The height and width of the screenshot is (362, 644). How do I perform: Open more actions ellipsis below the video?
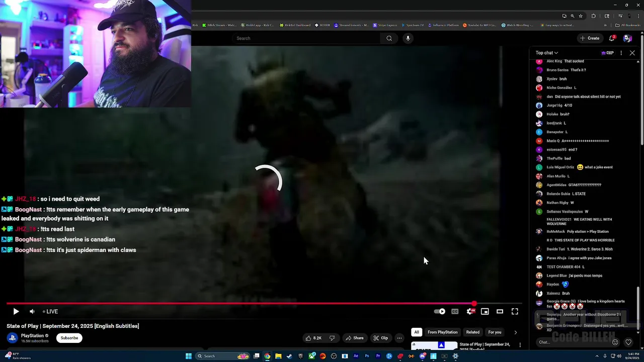(x=399, y=338)
